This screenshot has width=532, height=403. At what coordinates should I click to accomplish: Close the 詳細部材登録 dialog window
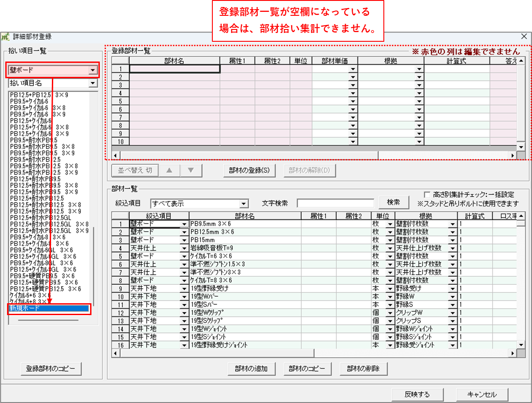click(524, 37)
